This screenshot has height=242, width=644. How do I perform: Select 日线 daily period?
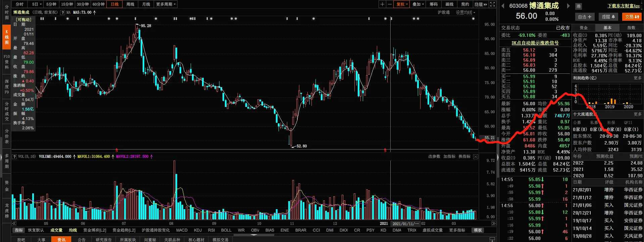[114, 4]
